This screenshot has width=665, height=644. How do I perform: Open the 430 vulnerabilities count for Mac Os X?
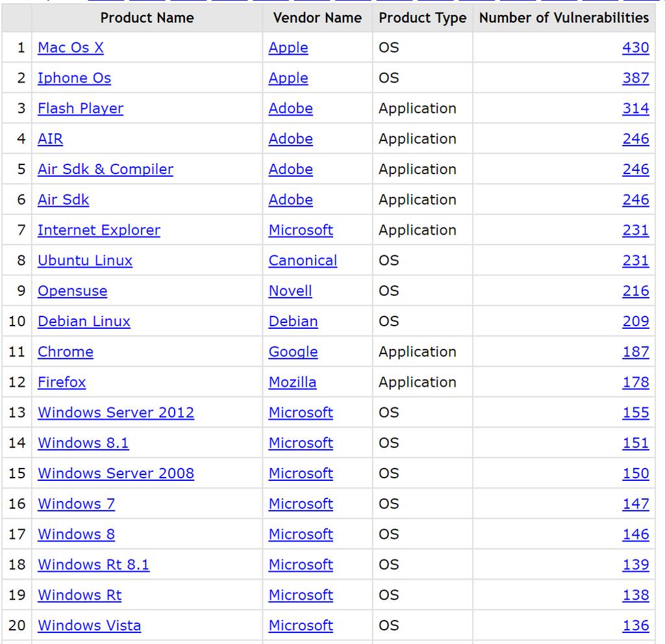click(635, 47)
